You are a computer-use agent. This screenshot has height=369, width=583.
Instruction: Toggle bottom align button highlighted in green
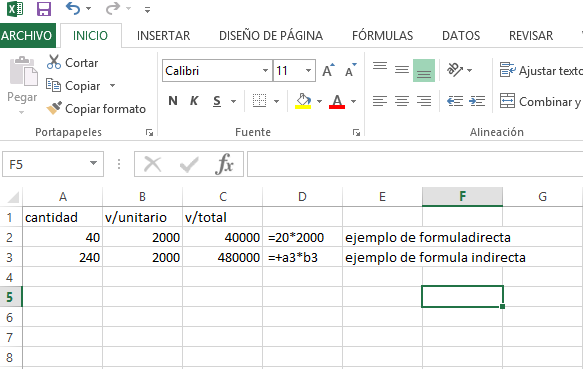[x=424, y=70]
